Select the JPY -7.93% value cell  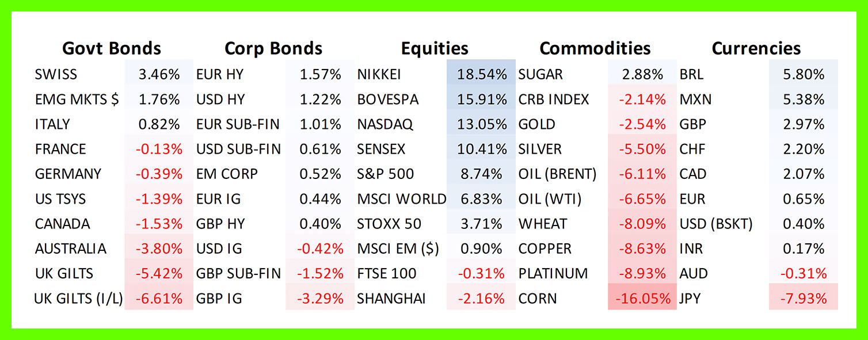coord(804,299)
